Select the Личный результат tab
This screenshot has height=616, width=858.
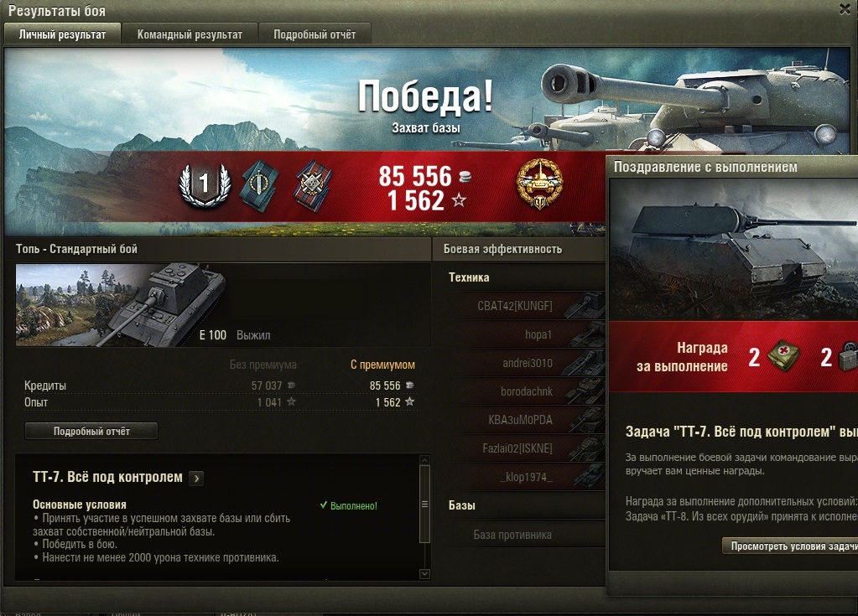pyautogui.click(x=62, y=34)
